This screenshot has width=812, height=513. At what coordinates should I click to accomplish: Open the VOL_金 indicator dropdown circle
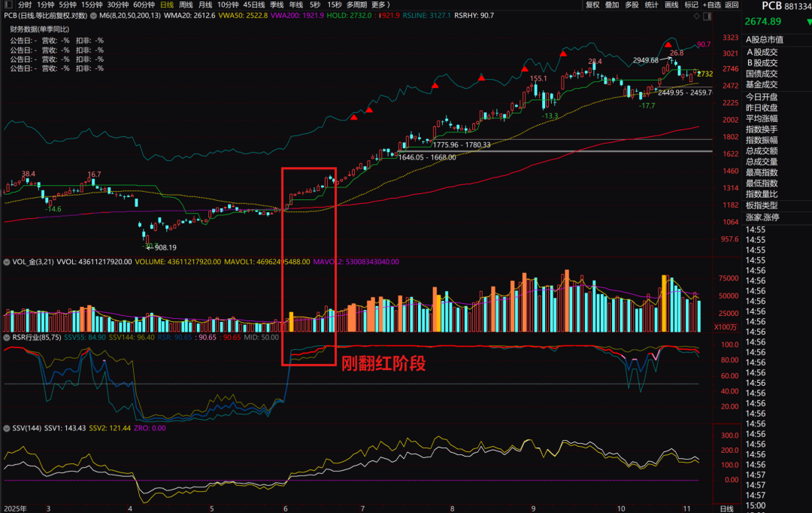point(7,263)
